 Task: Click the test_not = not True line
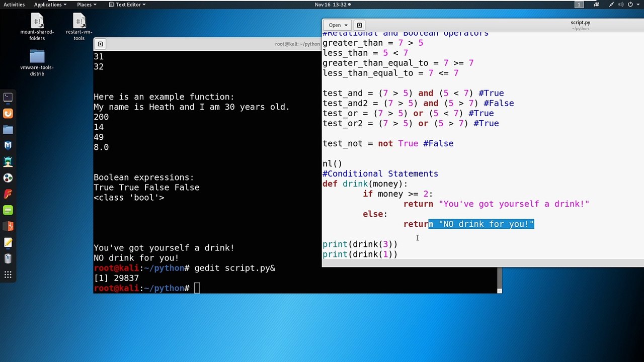388,144
